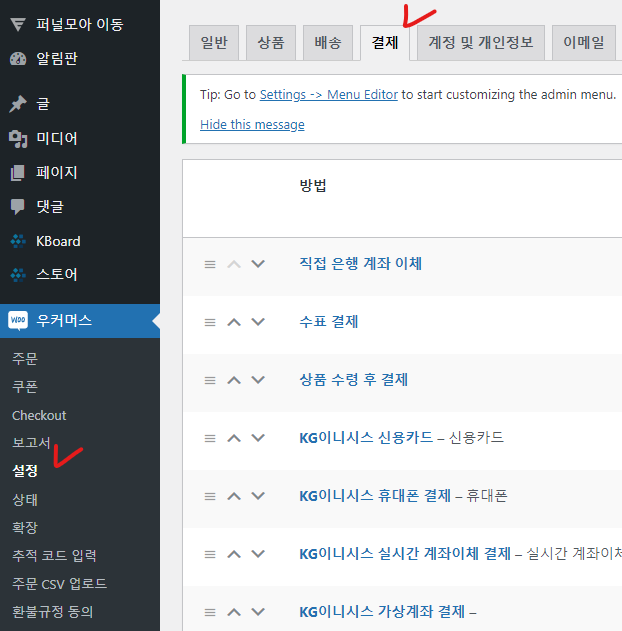Open 퍼널모아 이동 menu
The height and width of the screenshot is (631, 622).
coord(80,25)
